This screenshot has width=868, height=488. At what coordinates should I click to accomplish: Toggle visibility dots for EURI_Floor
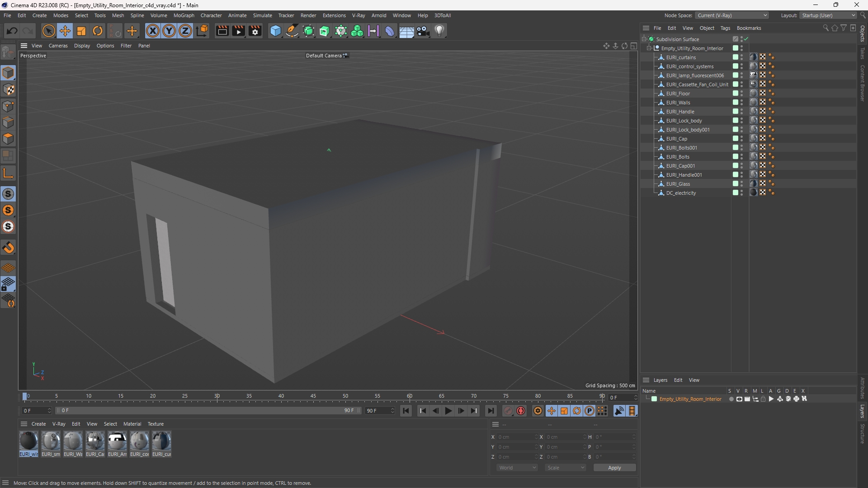coord(741,94)
